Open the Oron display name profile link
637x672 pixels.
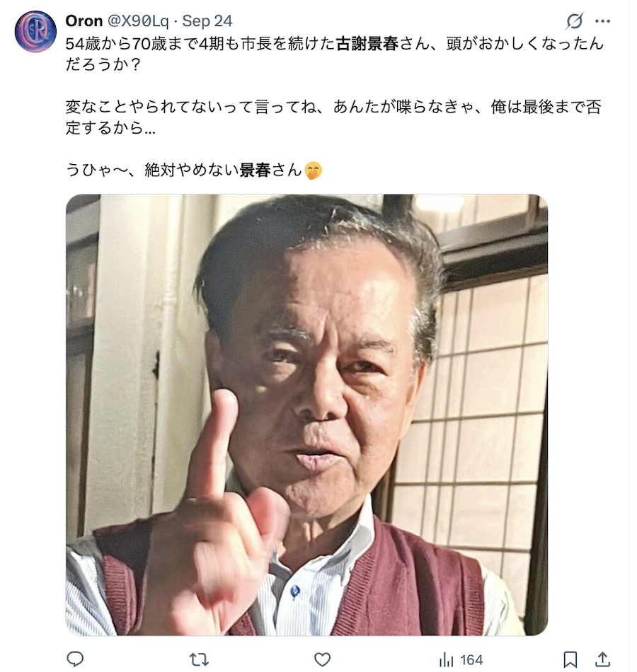(x=84, y=21)
